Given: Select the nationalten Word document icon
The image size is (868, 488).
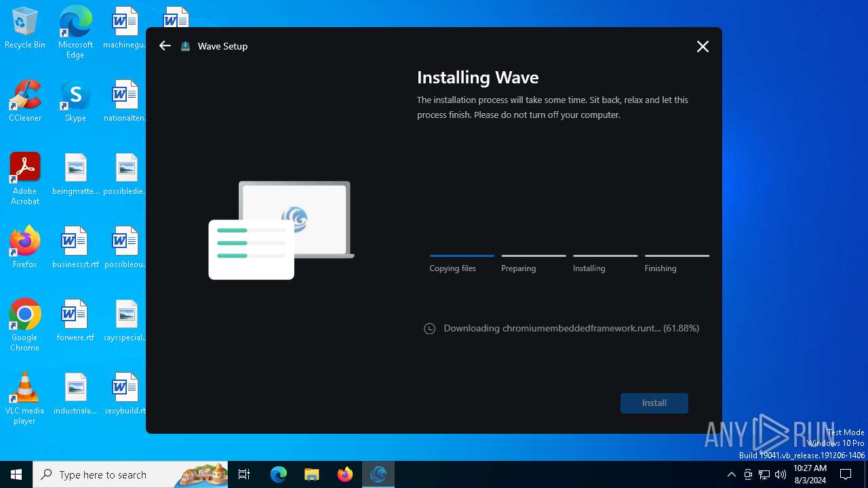Looking at the screenshot, I should 125,101.
